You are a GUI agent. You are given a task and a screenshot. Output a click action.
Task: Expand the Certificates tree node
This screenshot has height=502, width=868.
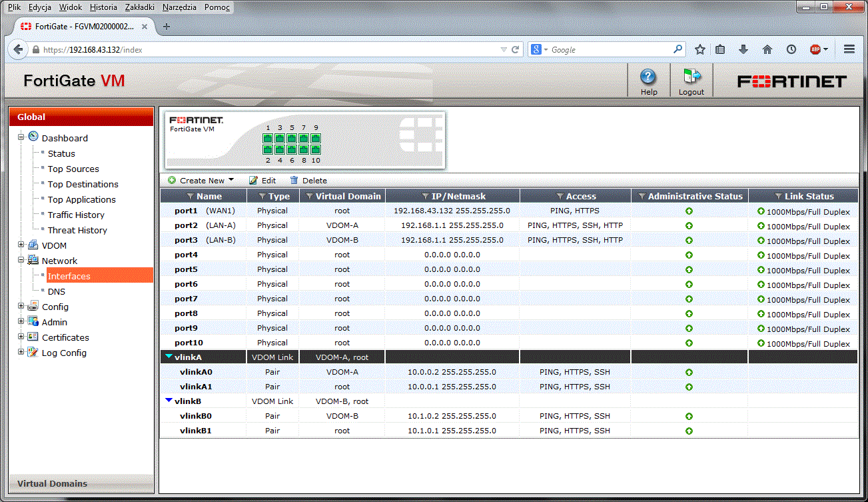(21, 337)
